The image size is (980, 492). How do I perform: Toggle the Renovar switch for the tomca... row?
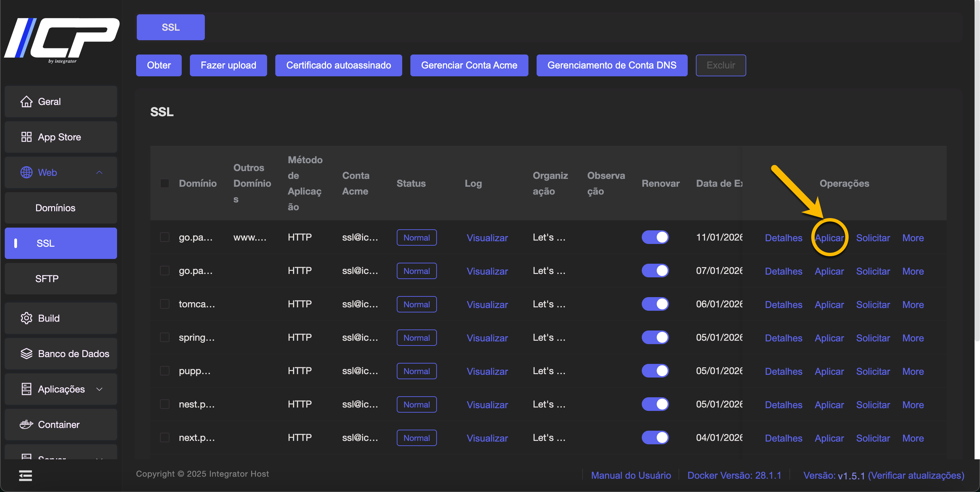(655, 304)
